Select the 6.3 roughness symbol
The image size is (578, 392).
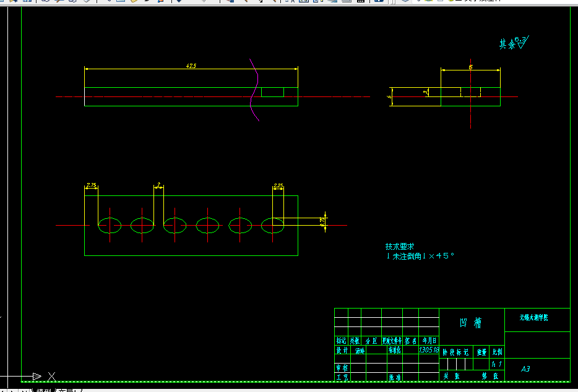(x=523, y=42)
